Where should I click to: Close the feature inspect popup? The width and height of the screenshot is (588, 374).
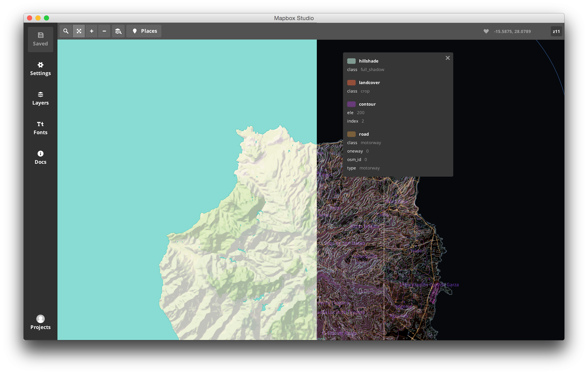[x=448, y=58]
